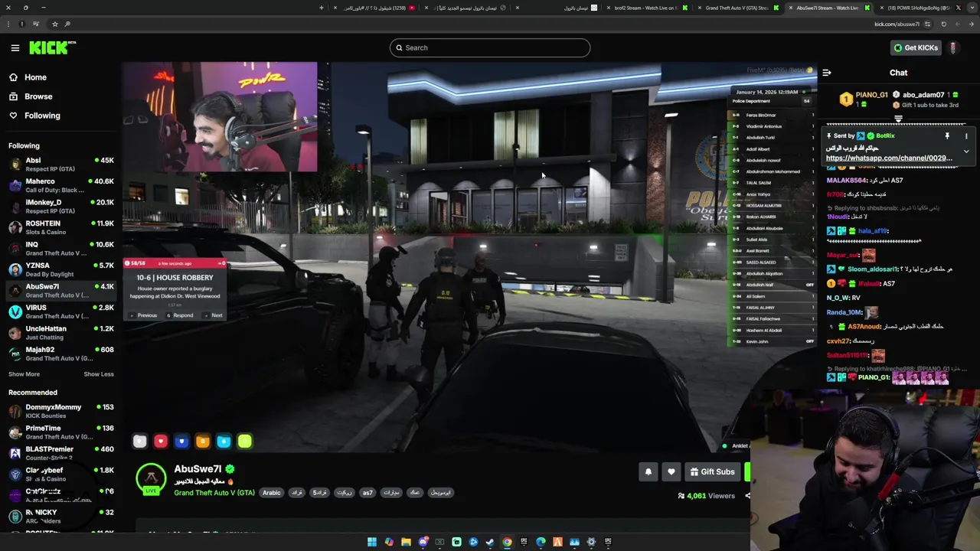Image resolution: width=980 pixels, height=551 pixels.
Task: Click the cyan emote button below video
Action: tap(224, 441)
